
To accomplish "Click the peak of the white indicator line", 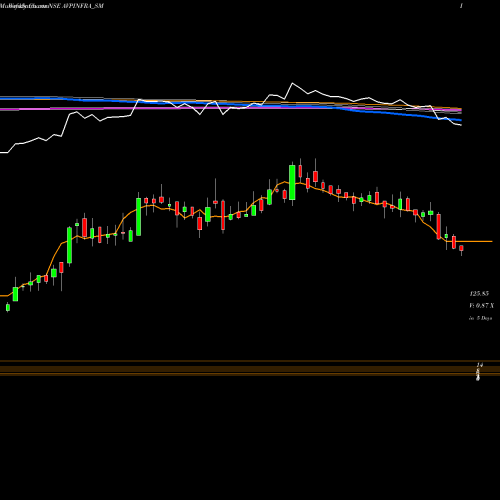I will tap(292, 83).
